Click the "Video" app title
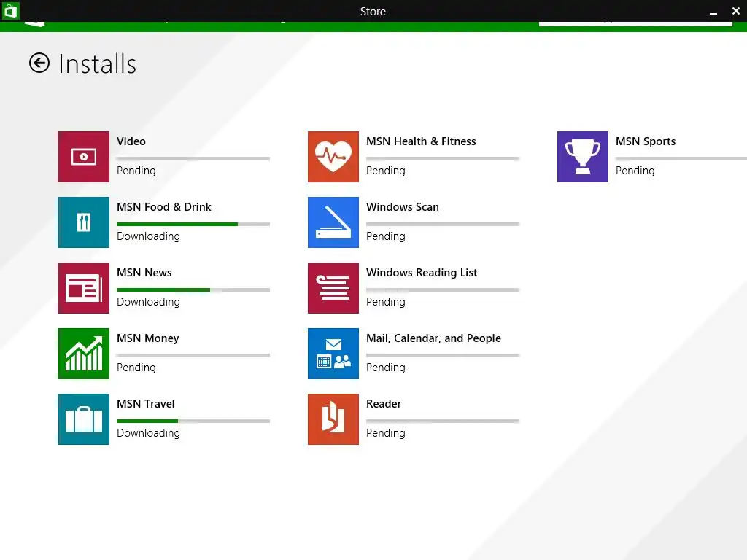Image resolution: width=747 pixels, height=560 pixels. tap(131, 141)
